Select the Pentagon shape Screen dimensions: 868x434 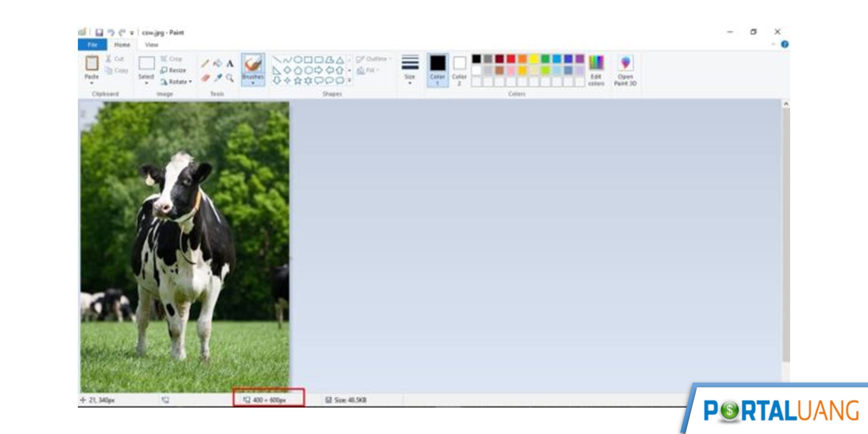298,70
